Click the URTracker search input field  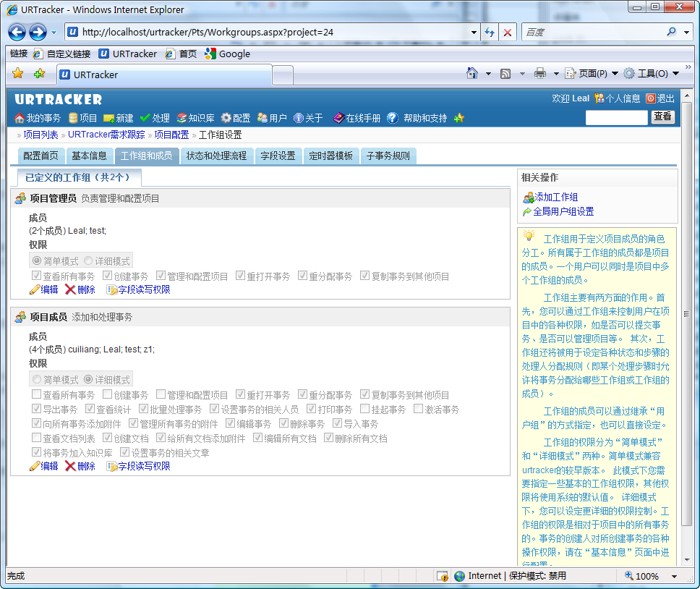pos(616,117)
